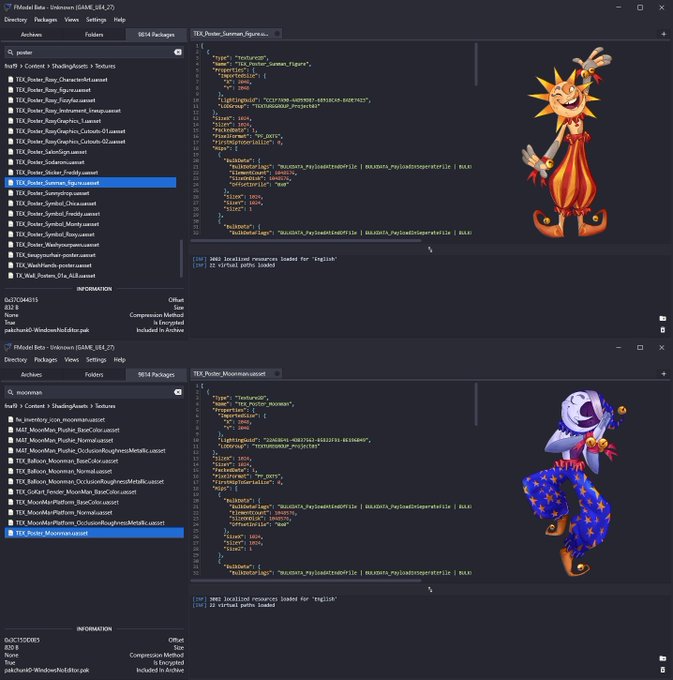The height and width of the screenshot is (680, 673).
Task: Select TEX_Poster_Sticker_Freddy.uasset file
Action: [90, 172]
